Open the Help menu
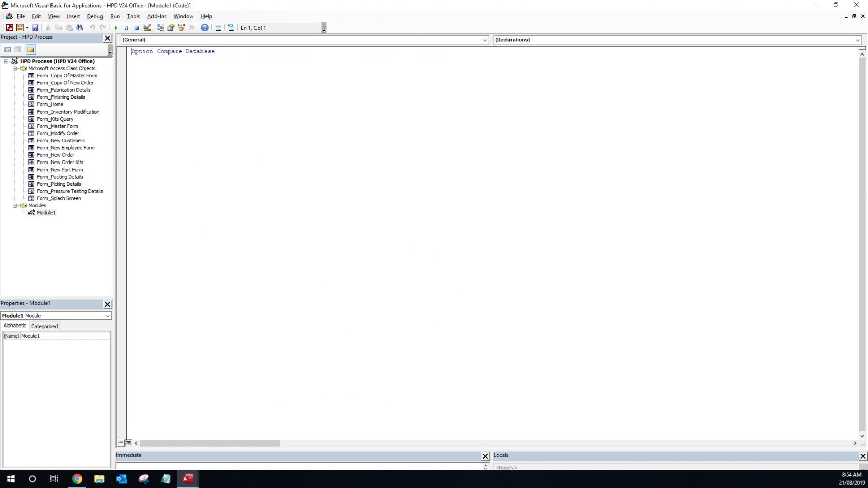The width and height of the screenshot is (868, 488). click(206, 16)
